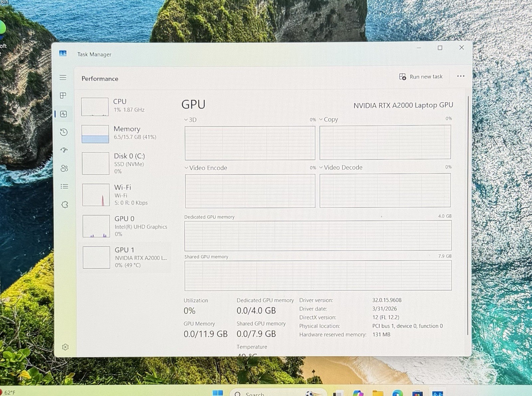Click the DirectX version 12 (FL 12.2) value
The width and height of the screenshot is (532, 396).
[386, 317]
